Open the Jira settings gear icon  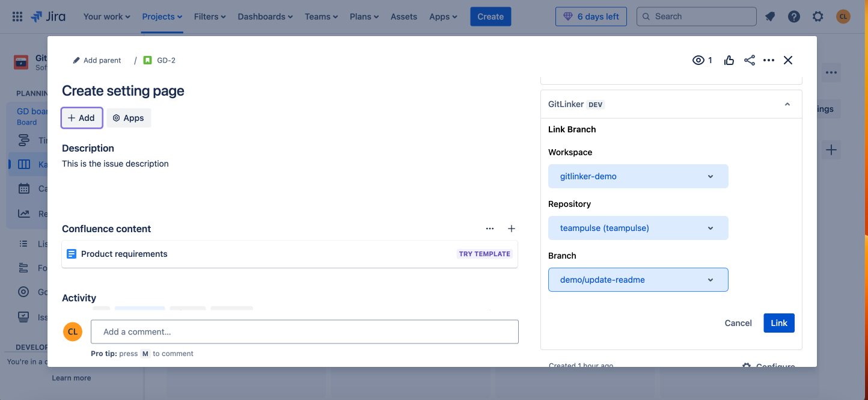pos(818,16)
